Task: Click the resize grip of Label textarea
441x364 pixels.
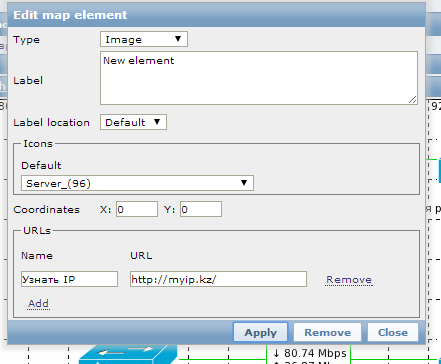Action: click(413, 99)
